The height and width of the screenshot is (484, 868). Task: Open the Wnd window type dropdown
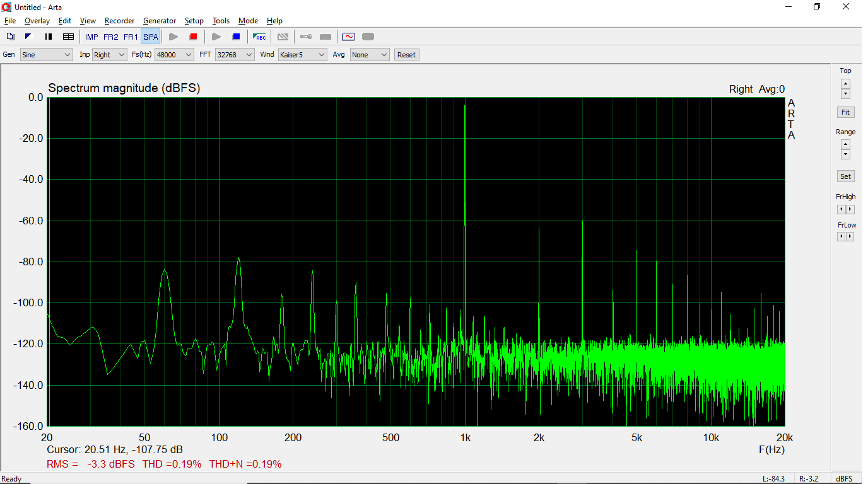coord(302,55)
